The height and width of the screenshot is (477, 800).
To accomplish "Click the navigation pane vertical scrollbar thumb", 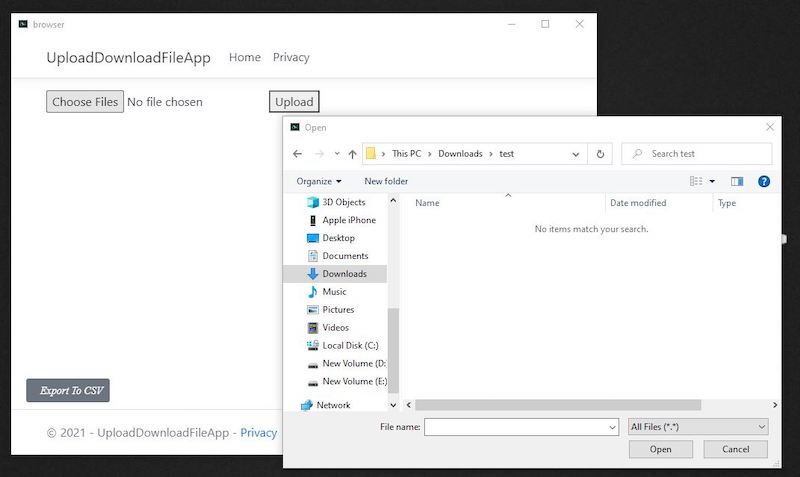I will 393,350.
